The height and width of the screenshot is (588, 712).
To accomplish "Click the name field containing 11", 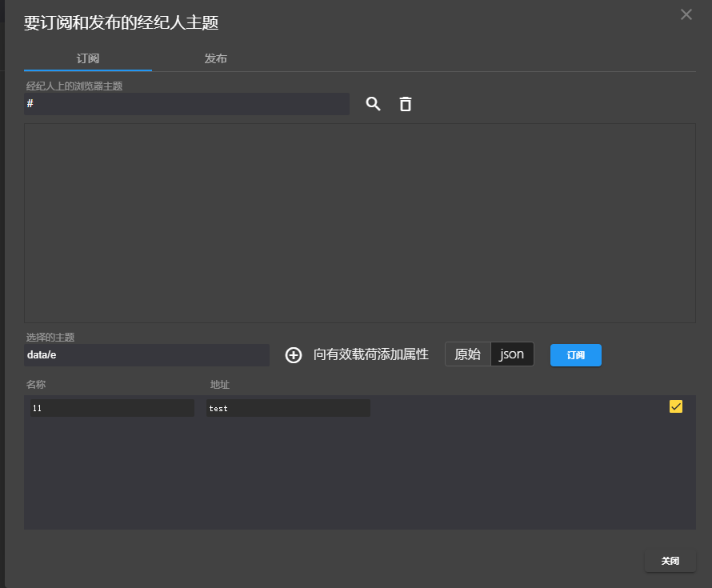I will click(x=112, y=408).
